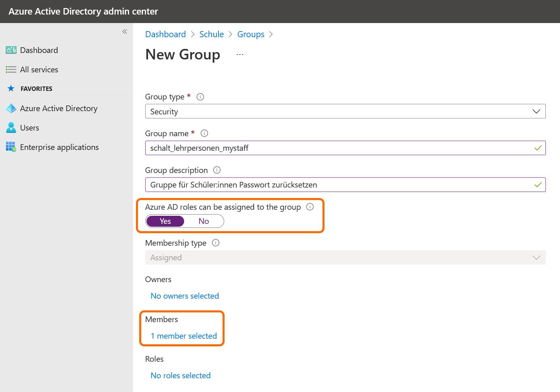Viewport: 560px width, 392px height.
Task: Click into the Group name text field
Action: coord(340,148)
